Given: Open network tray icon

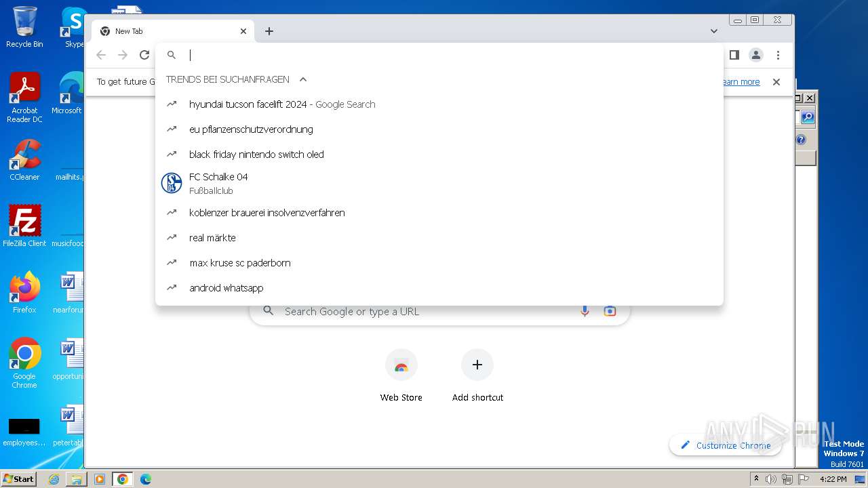Looking at the screenshot, I should point(787,479).
